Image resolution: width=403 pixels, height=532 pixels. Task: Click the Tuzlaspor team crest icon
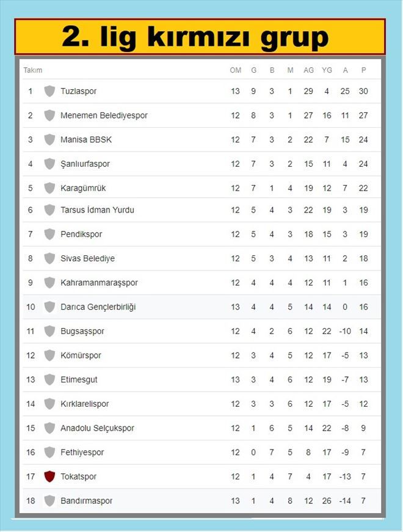click(x=49, y=91)
